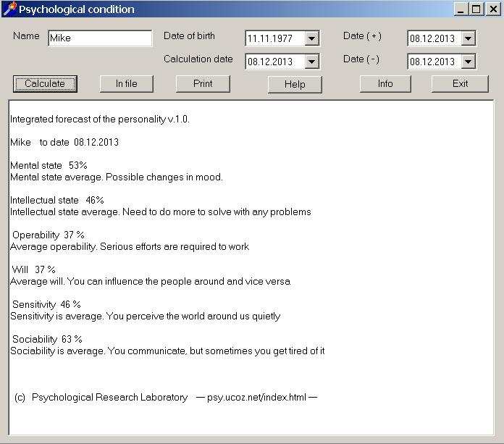Open the Date (+) dropdown arrow

[468, 38]
